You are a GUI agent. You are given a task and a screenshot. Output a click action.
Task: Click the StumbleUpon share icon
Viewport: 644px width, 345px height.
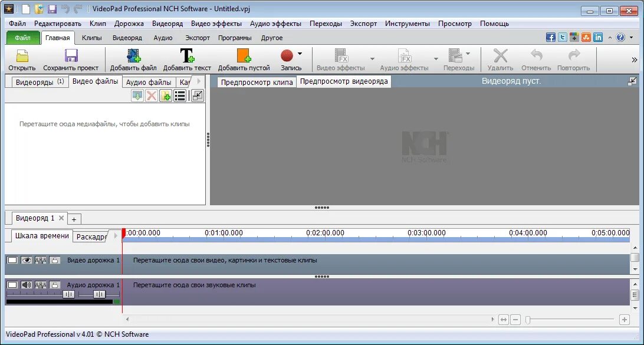pos(586,37)
